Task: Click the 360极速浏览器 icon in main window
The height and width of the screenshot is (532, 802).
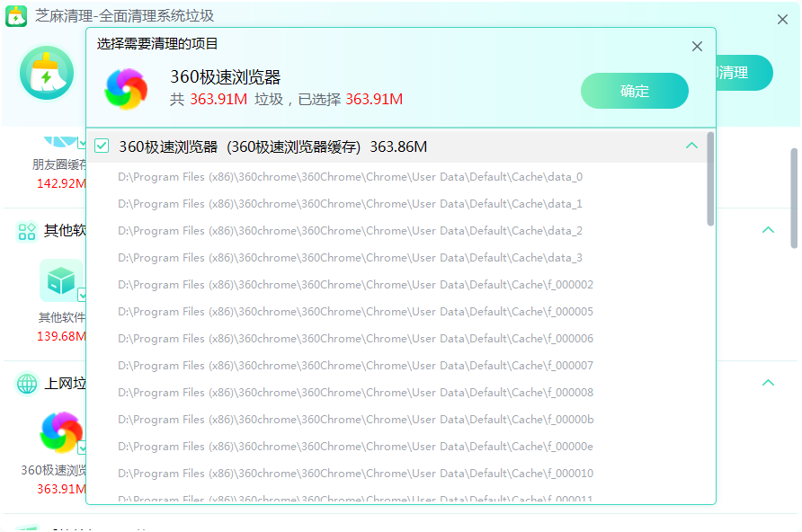Action: click(x=61, y=432)
